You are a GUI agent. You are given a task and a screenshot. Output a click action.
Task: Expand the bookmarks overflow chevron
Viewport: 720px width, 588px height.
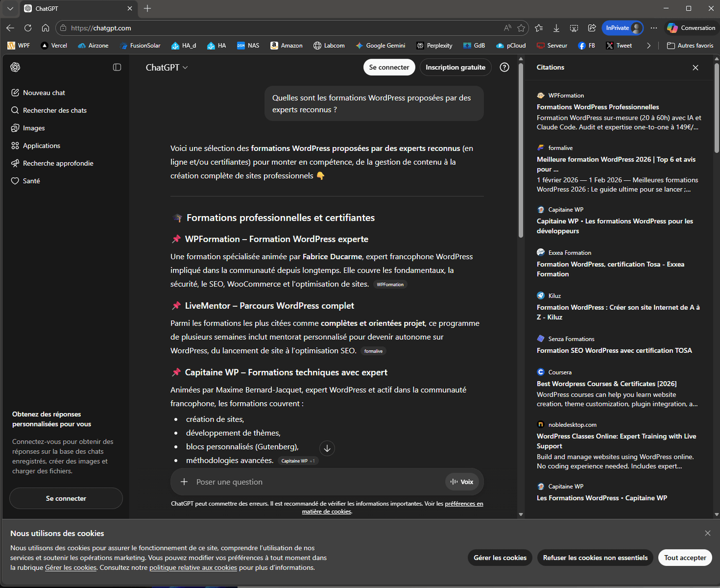click(649, 45)
